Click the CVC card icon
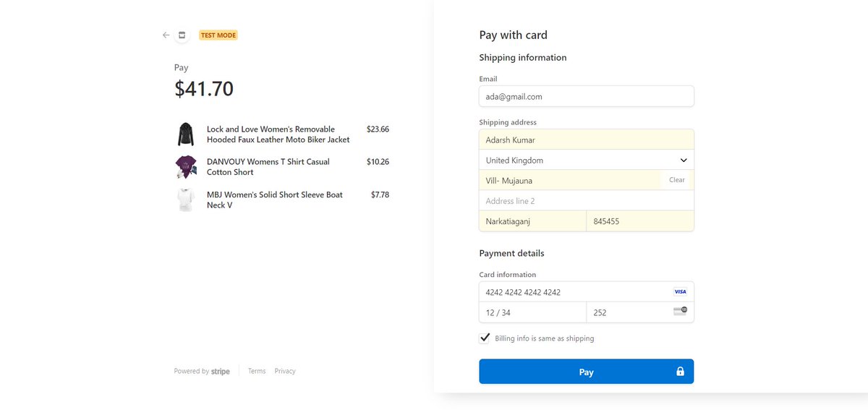The width and height of the screenshot is (868, 410). pyautogui.click(x=680, y=311)
